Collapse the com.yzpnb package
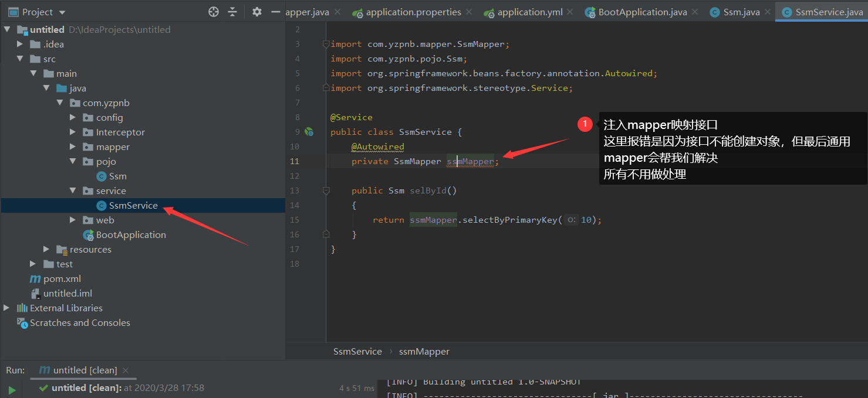Viewport: 868px width, 398px height. [60, 103]
